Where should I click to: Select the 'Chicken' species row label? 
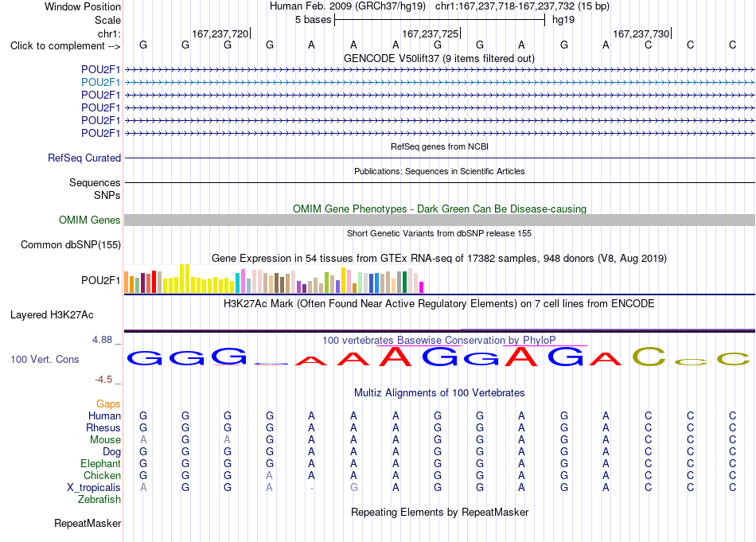(x=102, y=475)
